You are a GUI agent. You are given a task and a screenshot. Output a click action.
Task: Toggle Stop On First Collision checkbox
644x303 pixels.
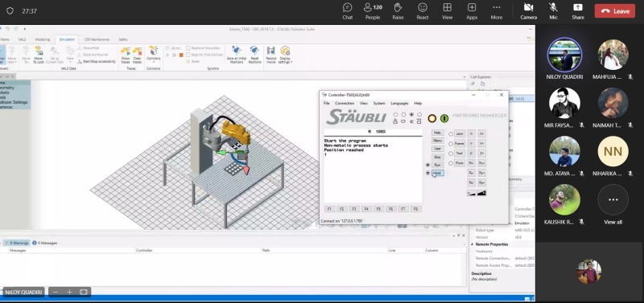[188, 55]
